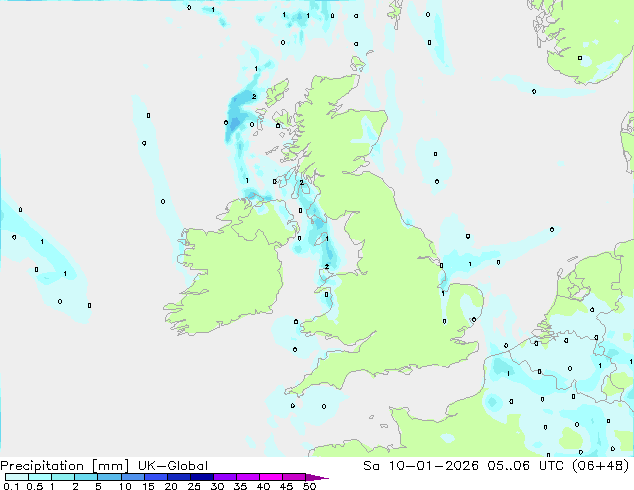The height and width of the screenshot is (490, 634).
Task: Click the '35' legend scale label
Action: (240, 486)
